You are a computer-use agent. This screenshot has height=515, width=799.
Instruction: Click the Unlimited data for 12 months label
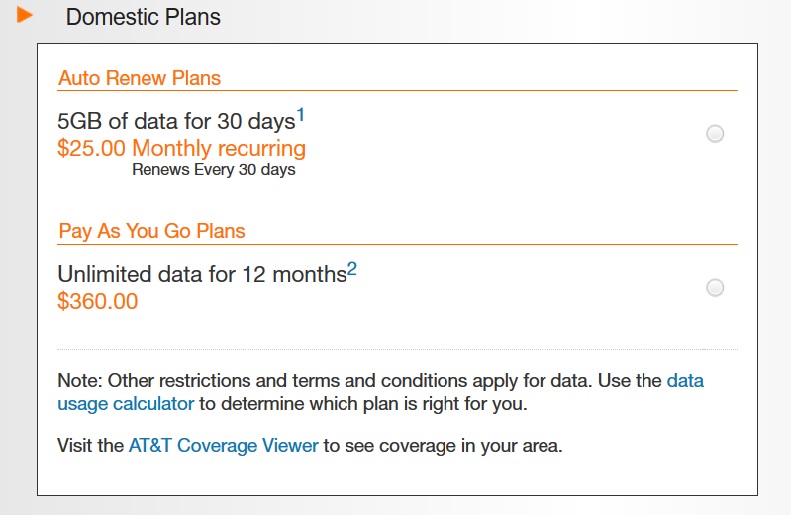201,275
